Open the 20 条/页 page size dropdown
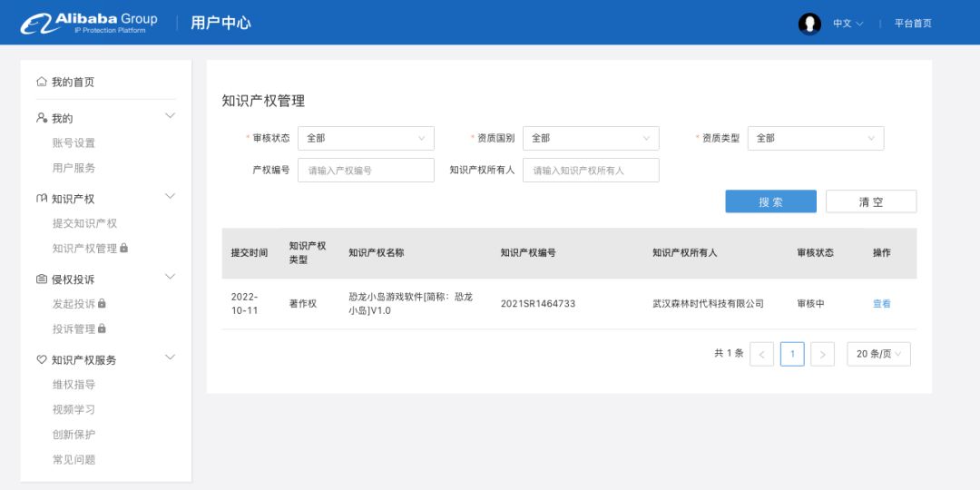Viewport: 980px width, 490px height. click(878, 354)
